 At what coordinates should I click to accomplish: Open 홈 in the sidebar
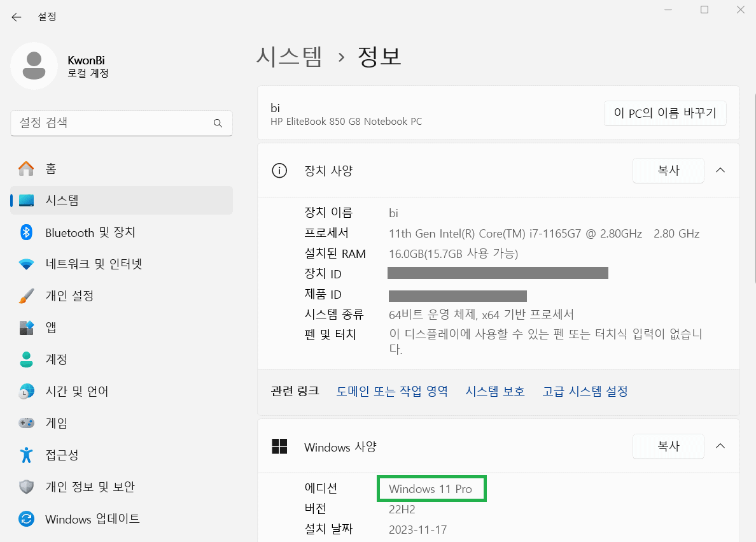pos(122,168)
